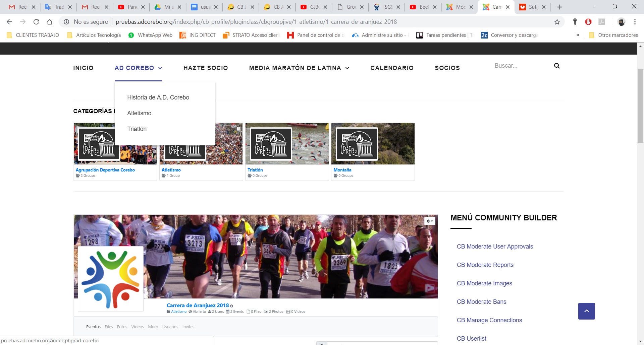Open CB Moderate Reports
This screenshot has width=644, height=345.
pos(485,265)
